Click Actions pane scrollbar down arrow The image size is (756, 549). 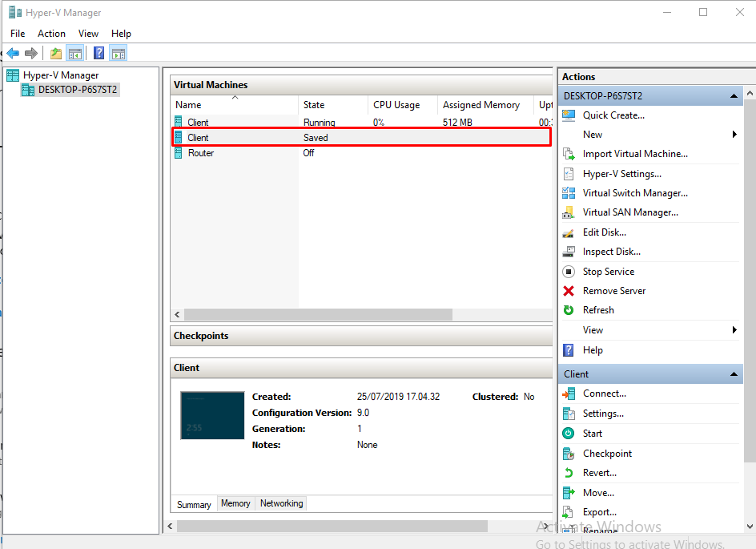click(750, 526)
